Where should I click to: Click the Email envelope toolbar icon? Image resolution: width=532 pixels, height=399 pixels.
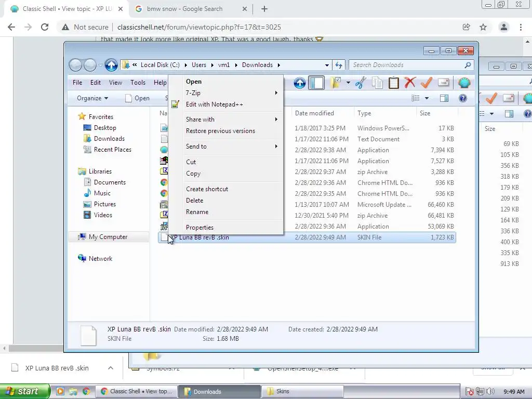point(444,83)
